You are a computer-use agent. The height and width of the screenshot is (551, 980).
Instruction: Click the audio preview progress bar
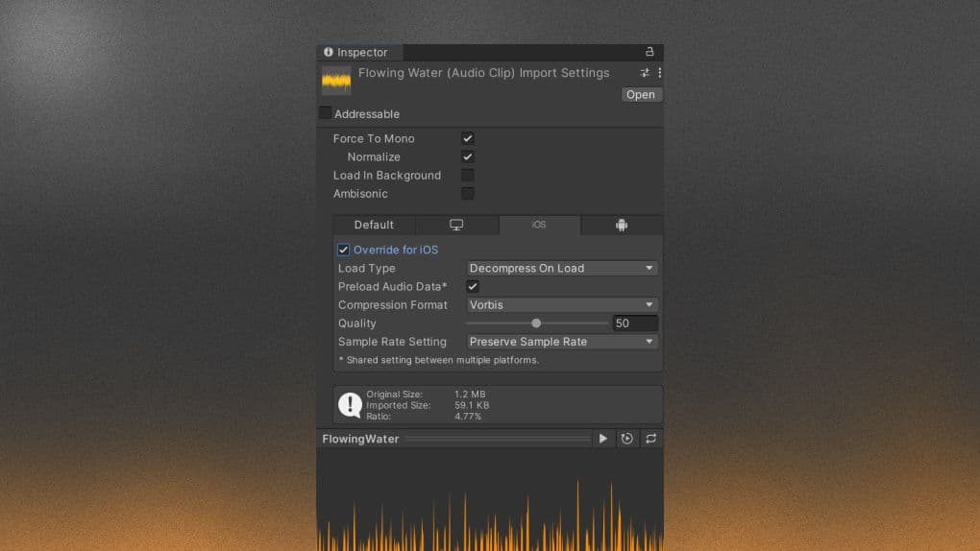pyautogui.click(x=497, y=440)
